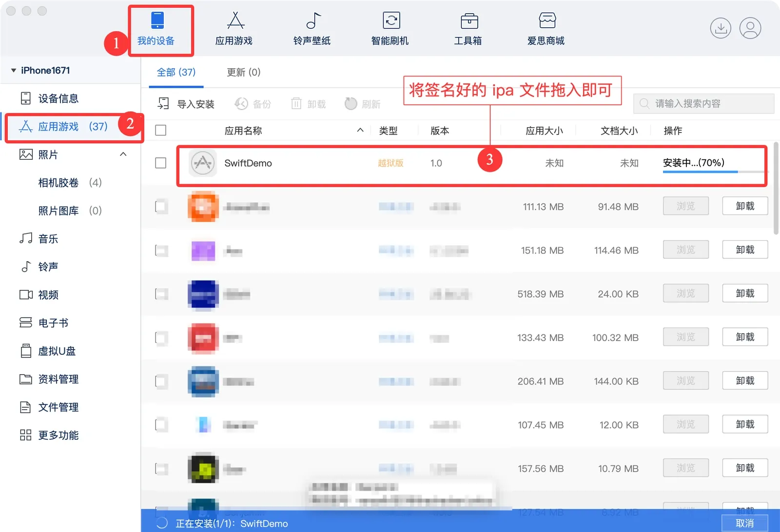Open the 工具箱 toolbox section

click(x=468, y=29)
